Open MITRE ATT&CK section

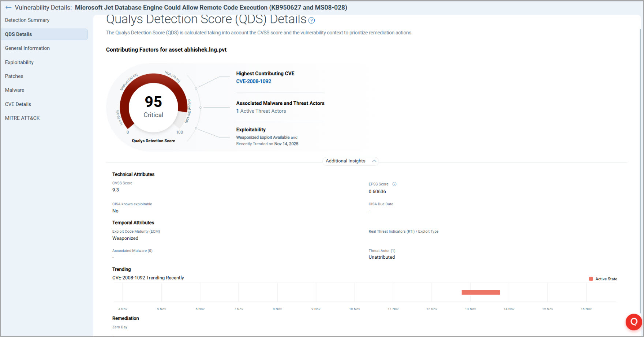click(x=22, y=118)
